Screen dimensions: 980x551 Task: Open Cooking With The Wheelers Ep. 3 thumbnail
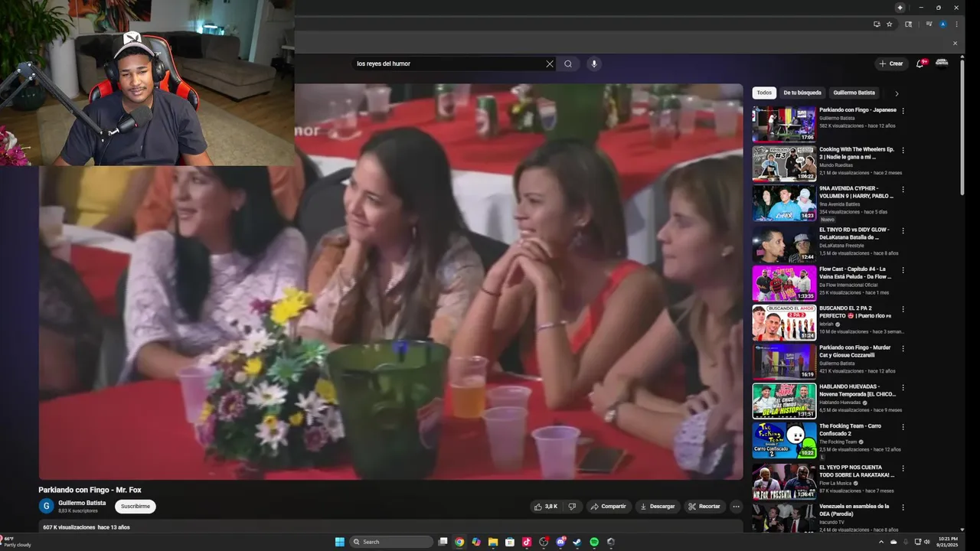pyautogui.click(x=784, y=163)
